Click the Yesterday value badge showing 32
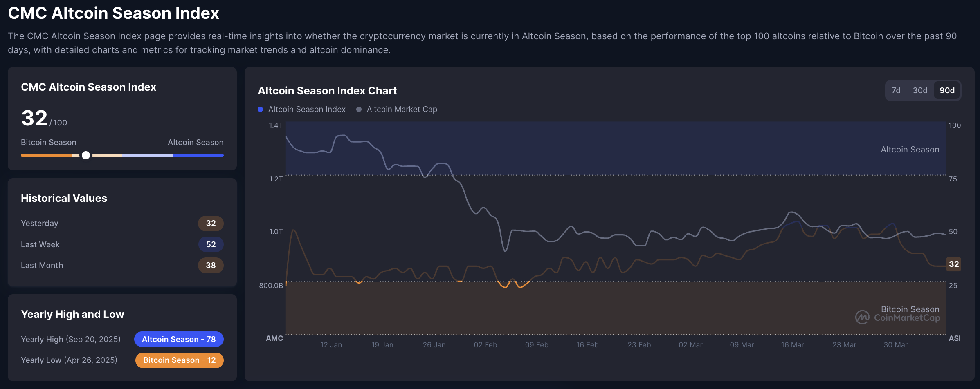Viewport: 980px width, 389px height. click(211, 223)
